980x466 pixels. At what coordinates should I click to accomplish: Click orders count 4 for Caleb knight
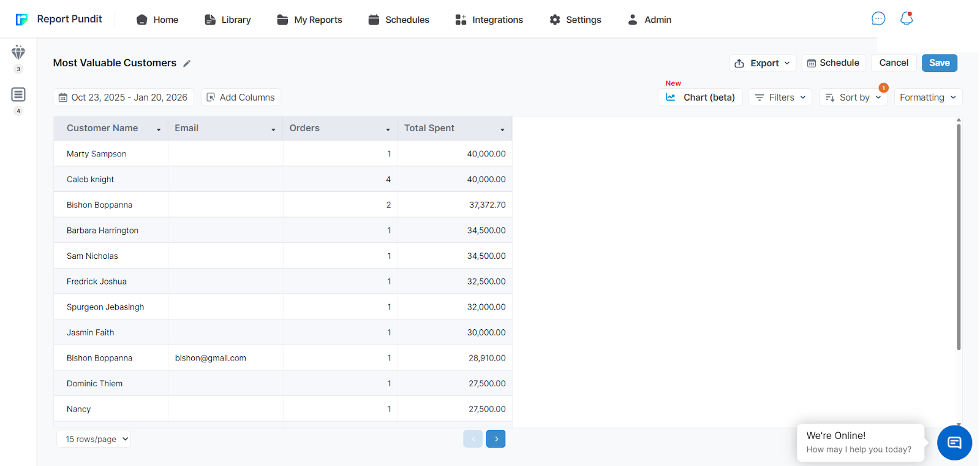point(388,180)
